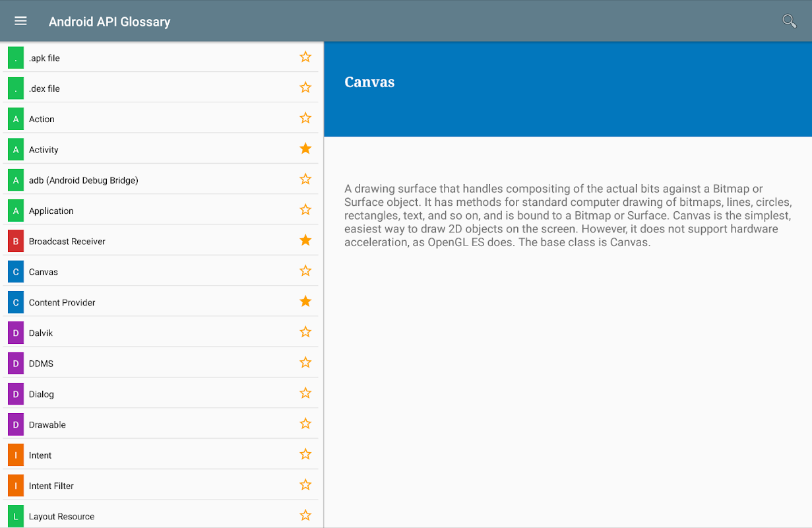Click the Canvas heading in detail pane
The width and height of the screenshot is (812, 528).
tap(369, 82)
